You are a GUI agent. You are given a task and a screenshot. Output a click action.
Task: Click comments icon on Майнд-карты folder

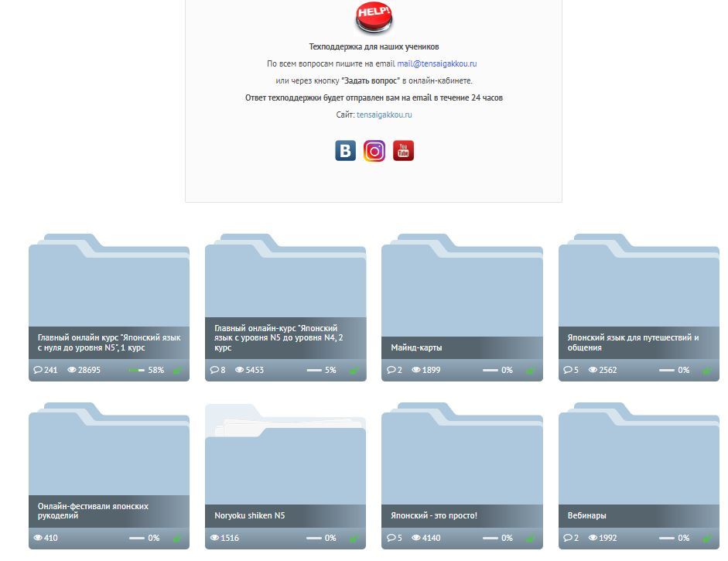[x=391, y=371]
